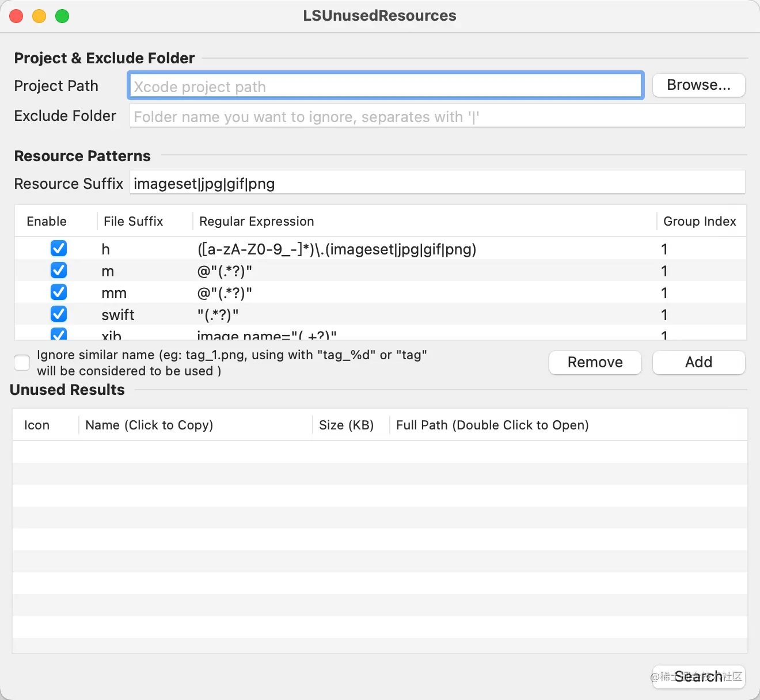Select the m row regular expression
This screenshot has width=760, height=700.
[x=225, y=271]
